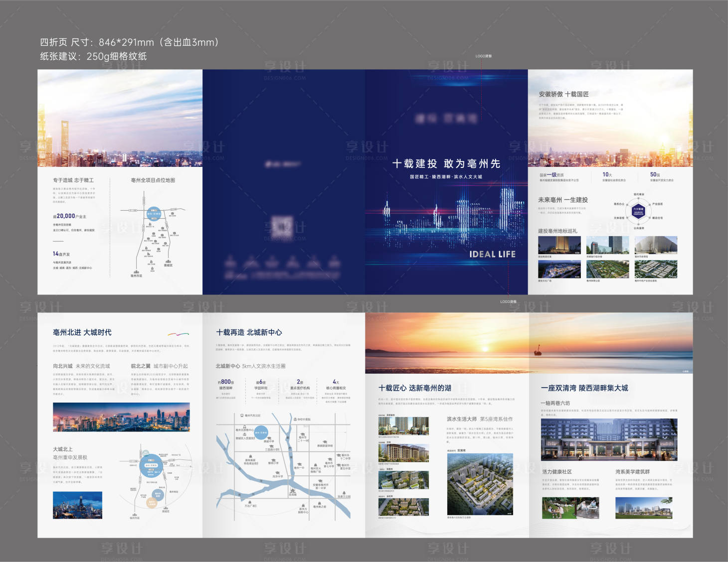Click the 十载建投 敢为亳州先 cover title
Screen dimensions: 728x562
point(446,163)
